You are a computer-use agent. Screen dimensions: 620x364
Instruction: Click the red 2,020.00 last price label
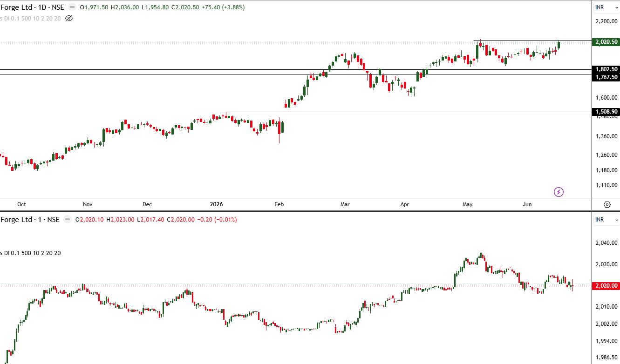tap(606, 286)
